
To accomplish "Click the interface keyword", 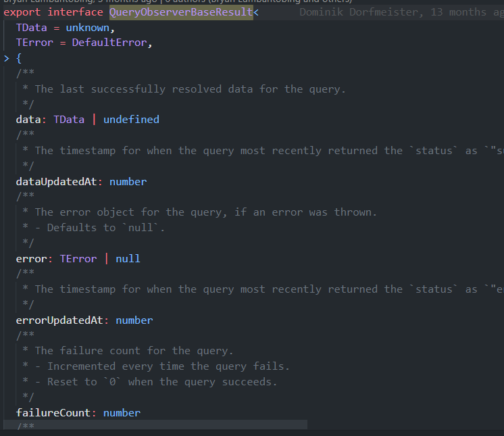I will click(x=75, y=12).
